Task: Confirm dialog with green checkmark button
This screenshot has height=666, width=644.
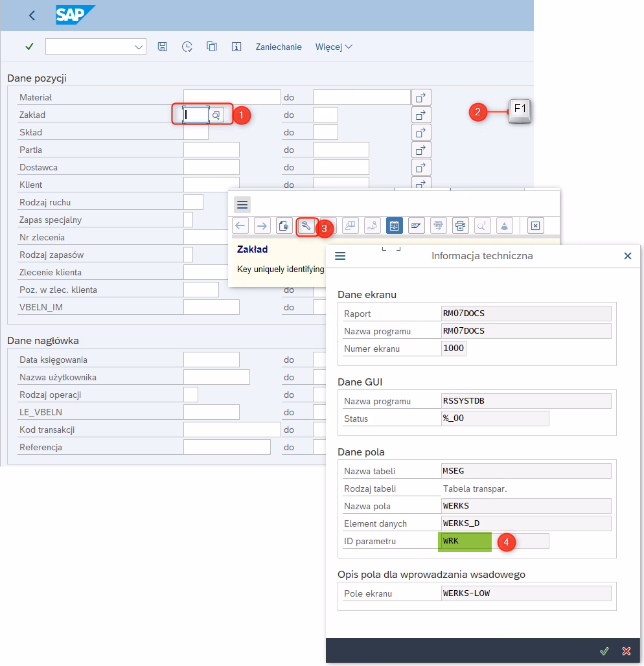Action: 604,650
